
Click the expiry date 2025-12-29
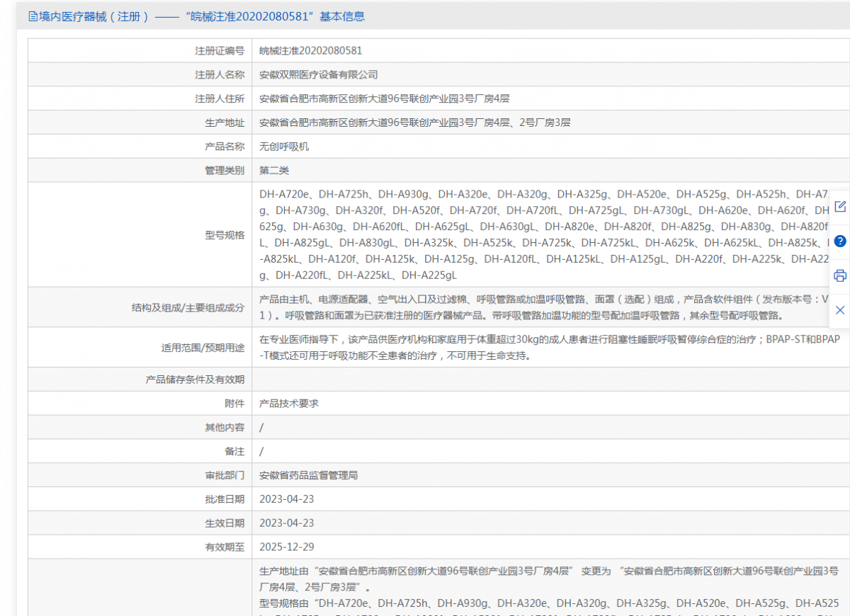tap(287, 547)
